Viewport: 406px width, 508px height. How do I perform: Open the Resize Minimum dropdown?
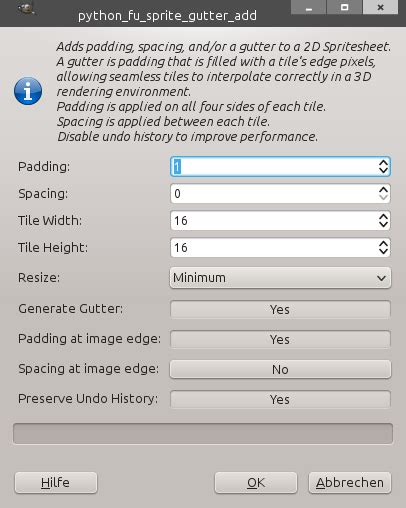280,278
